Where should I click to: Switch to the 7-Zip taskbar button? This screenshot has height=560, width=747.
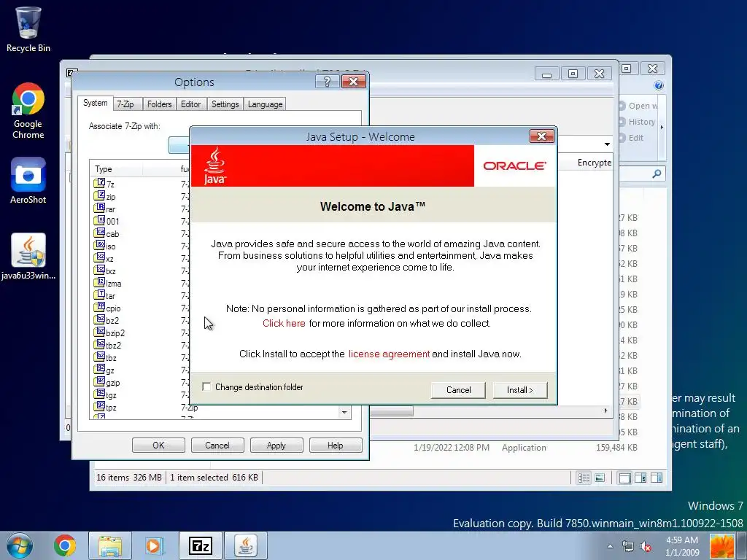click(200, 545)
